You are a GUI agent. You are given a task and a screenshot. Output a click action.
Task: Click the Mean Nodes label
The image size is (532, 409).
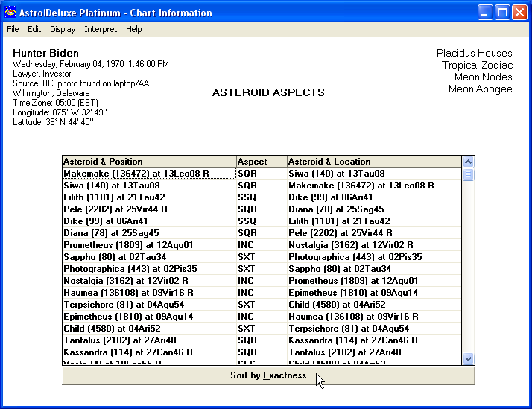pyautogui.click(x=483, y=77)
